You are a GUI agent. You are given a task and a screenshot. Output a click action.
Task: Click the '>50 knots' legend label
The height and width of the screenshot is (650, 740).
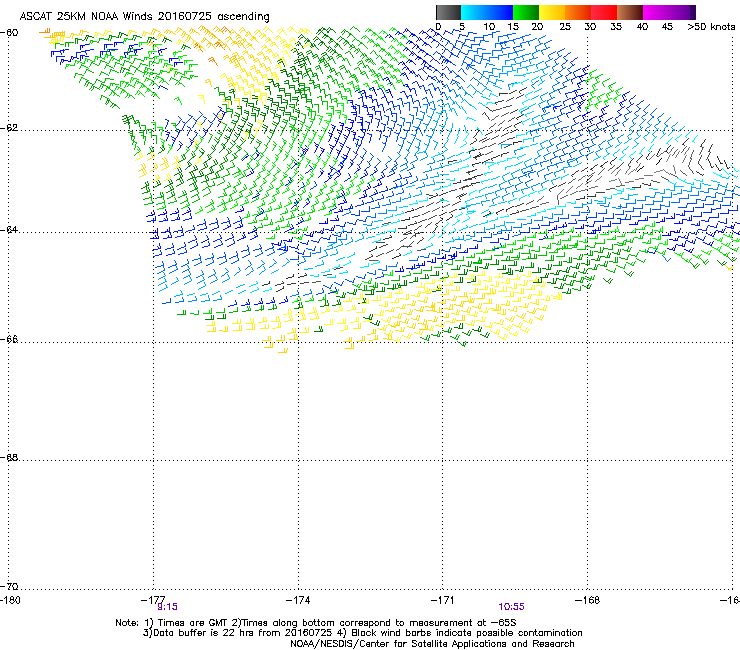711,26
